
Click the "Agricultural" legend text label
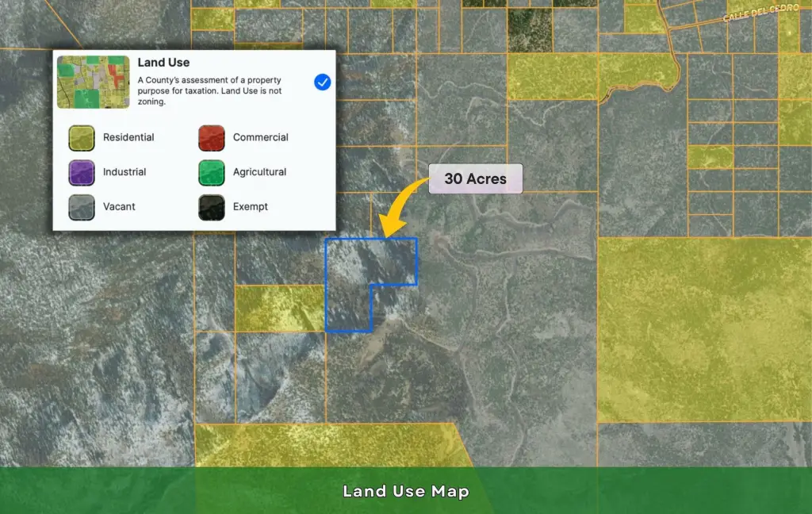(259, 172)
